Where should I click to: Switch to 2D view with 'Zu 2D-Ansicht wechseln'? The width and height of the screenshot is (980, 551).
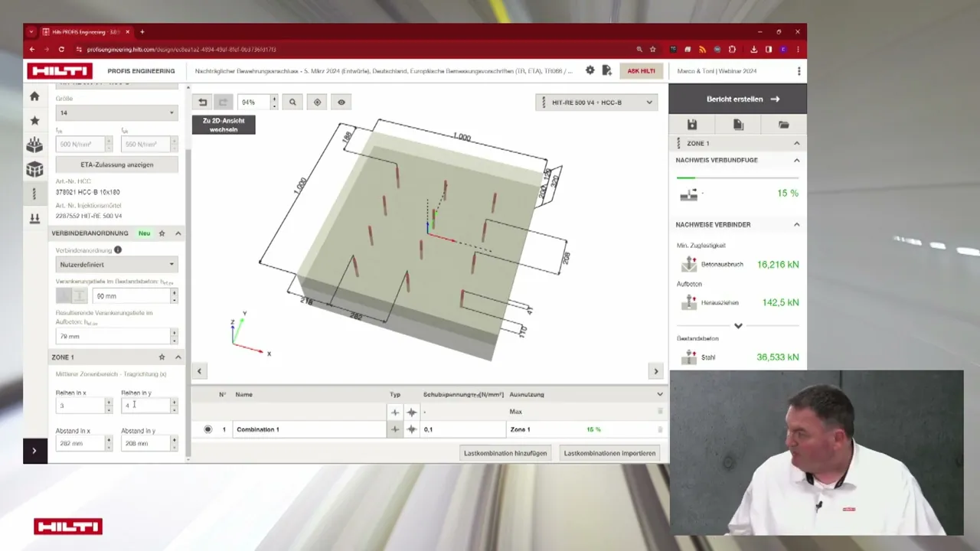click(x=224, y=125)
